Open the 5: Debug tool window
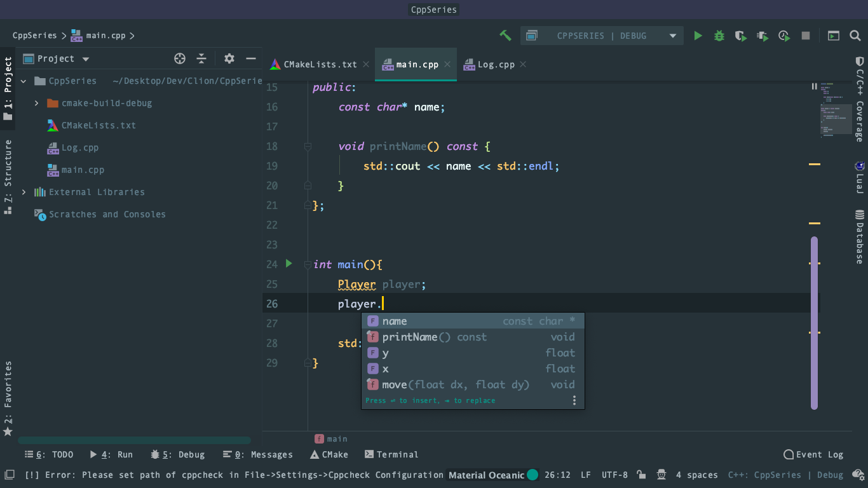868x488 pixels. (177, 454)
